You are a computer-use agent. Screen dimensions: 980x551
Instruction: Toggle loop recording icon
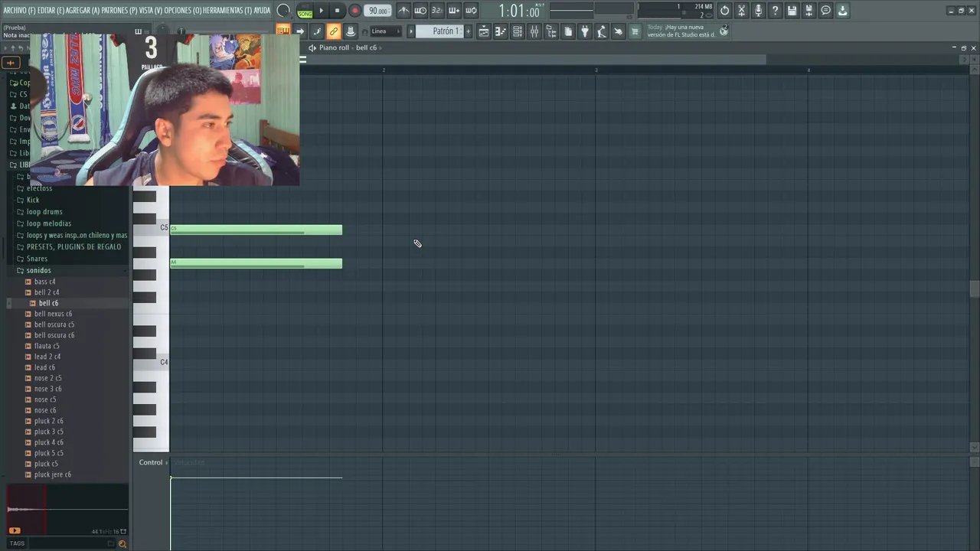(x=471, y=11)
